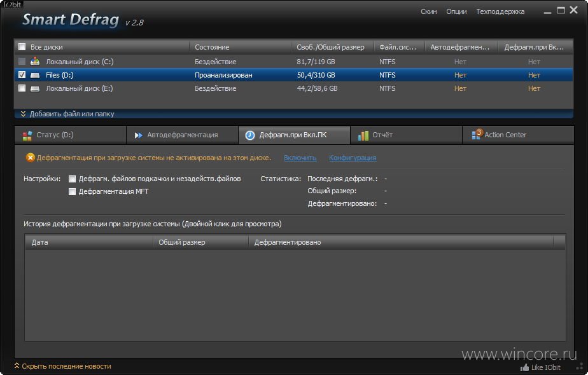Check the Local Disk (C:) checkbox

click(x=22, y=61)
